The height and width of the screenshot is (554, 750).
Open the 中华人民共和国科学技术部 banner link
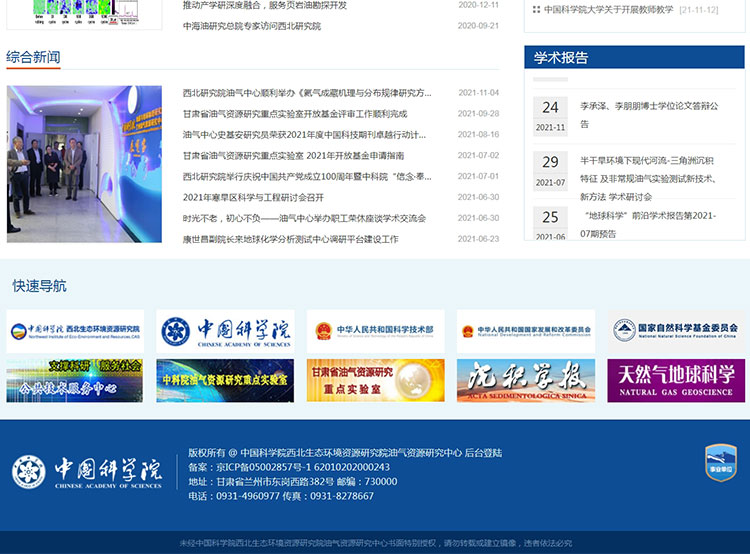pos(375,329)
